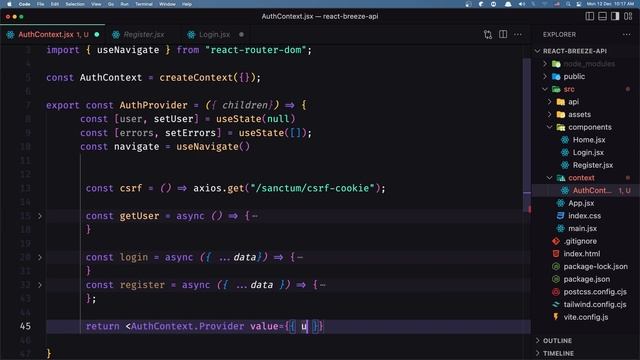Viewport: 640px width, 360px height.
Task: Click 'useNavigate' in the import line
Action: pos(128,50)
